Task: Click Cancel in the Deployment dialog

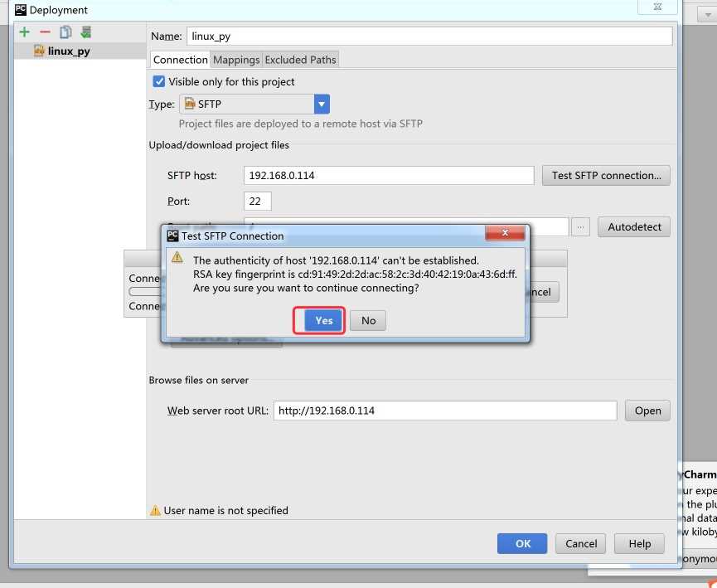Action: coord(581,543)
